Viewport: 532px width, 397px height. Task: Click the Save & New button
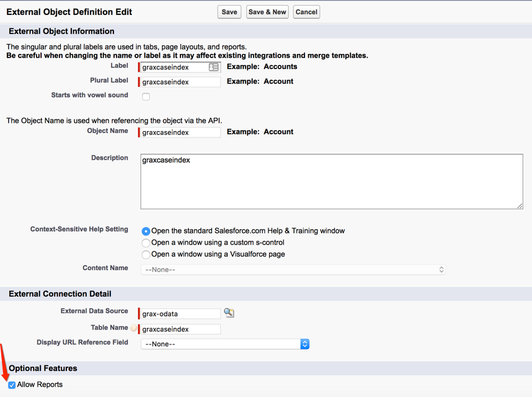267,12
